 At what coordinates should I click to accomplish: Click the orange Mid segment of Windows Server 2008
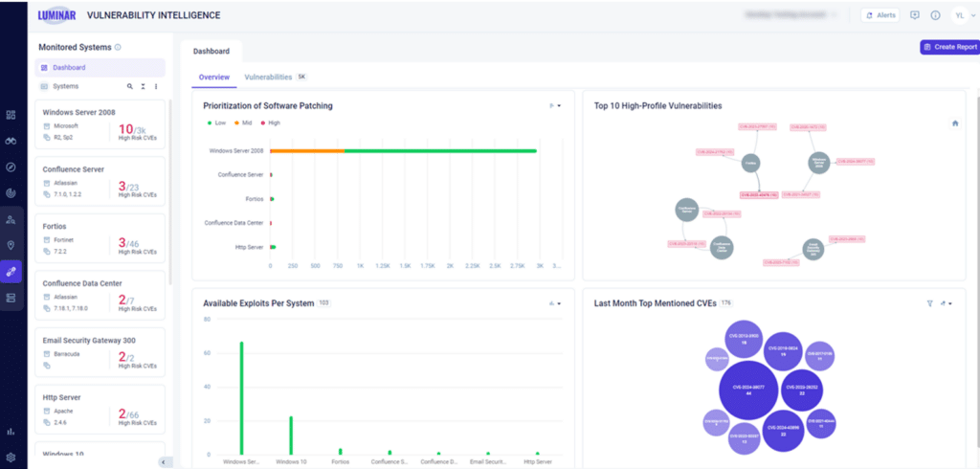point(307,150)
